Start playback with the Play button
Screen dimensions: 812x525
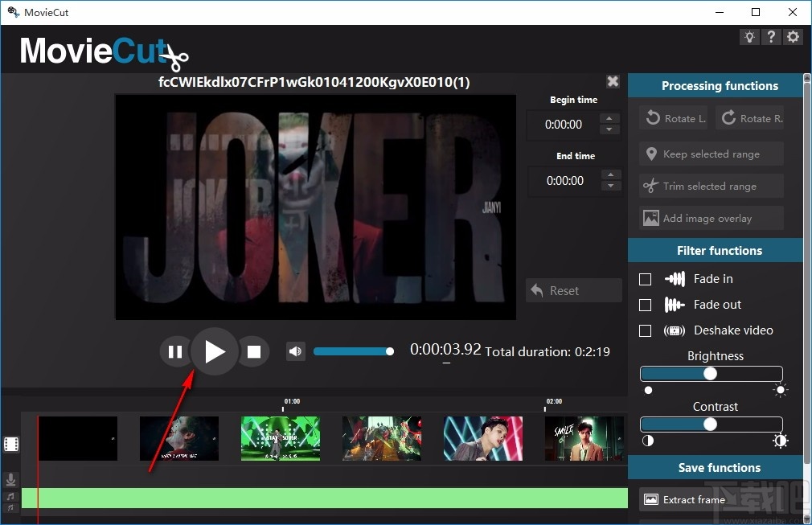(215, 351)
